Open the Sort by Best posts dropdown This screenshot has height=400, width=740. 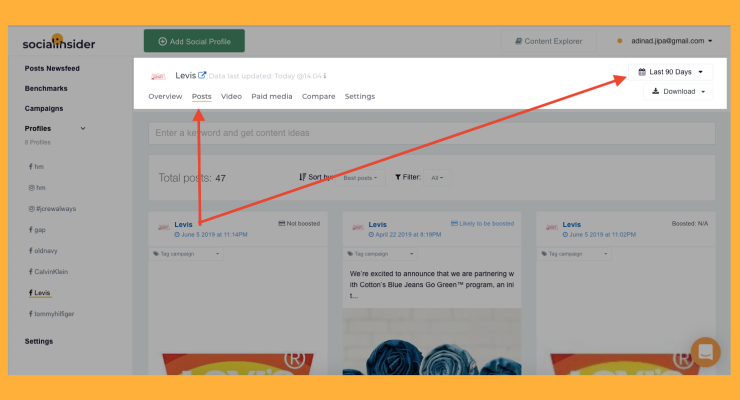360,178
